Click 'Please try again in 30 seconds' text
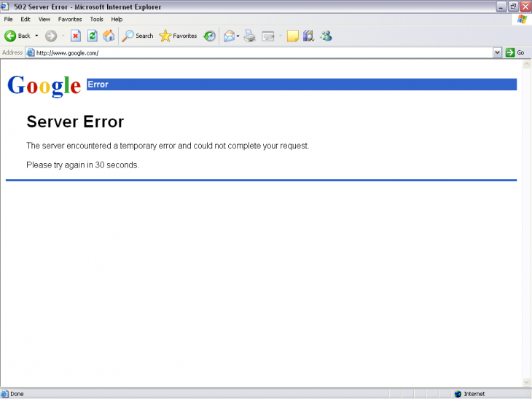The height and width of the screenshot is (399, 532). pyautogui.click(x=83, y=165)
